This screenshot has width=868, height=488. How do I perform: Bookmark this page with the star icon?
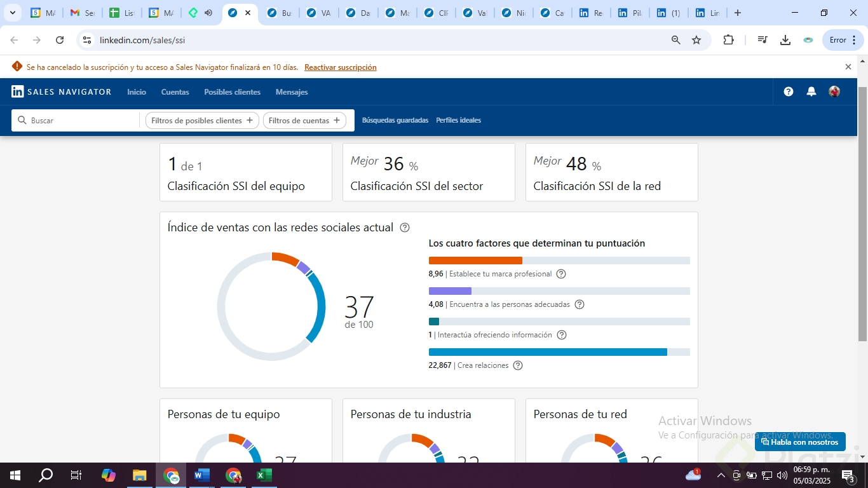696,40
